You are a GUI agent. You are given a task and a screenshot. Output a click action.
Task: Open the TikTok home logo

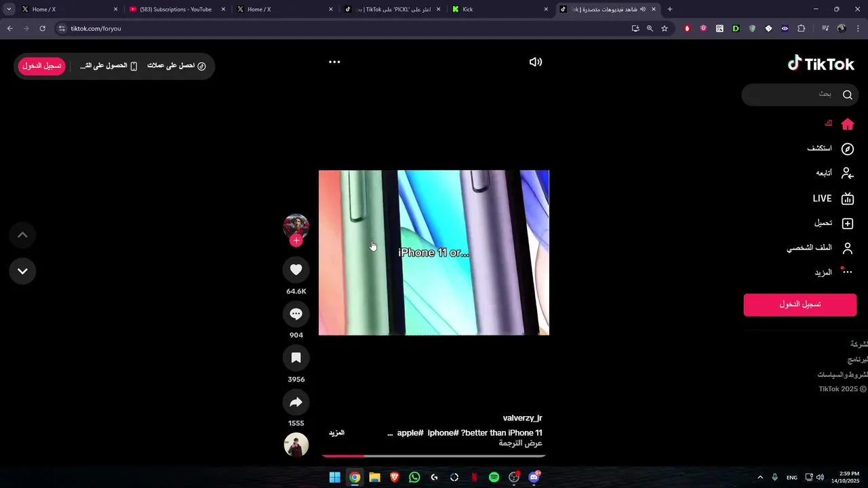[821, 64]
